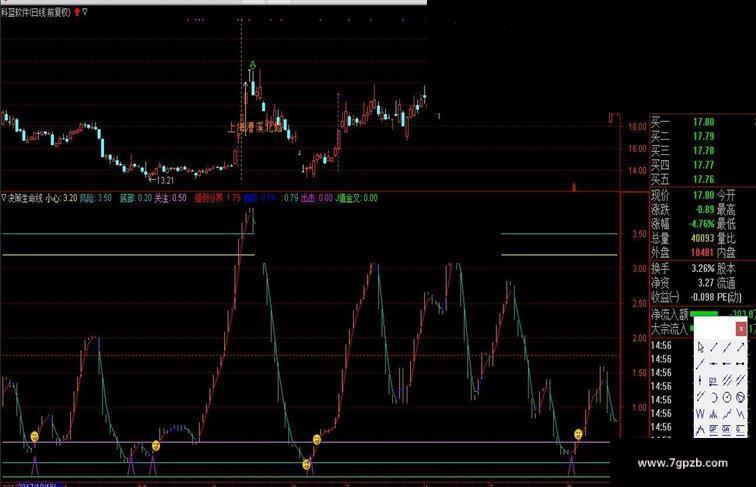The width and height of the screenshot is (756, 487).
Task: Choose the vertical line tool
Action: pyautogui.click(x=701, y=380)
